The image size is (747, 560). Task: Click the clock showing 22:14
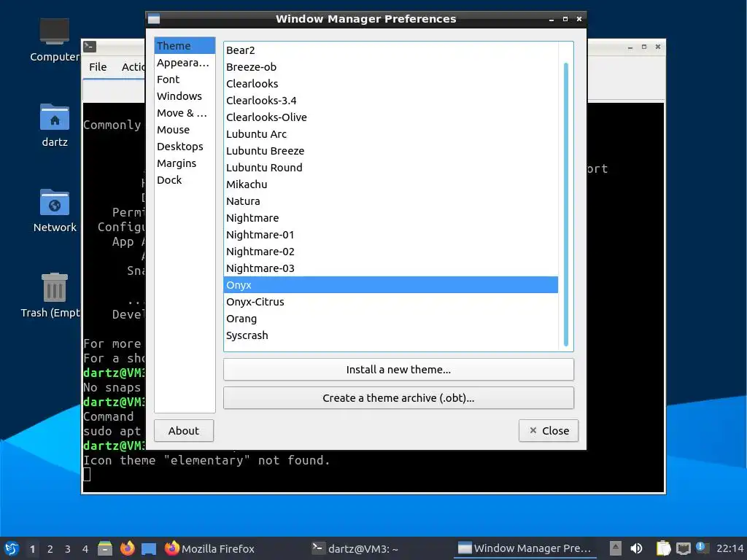pyautogui.click(x=729, y=548)
